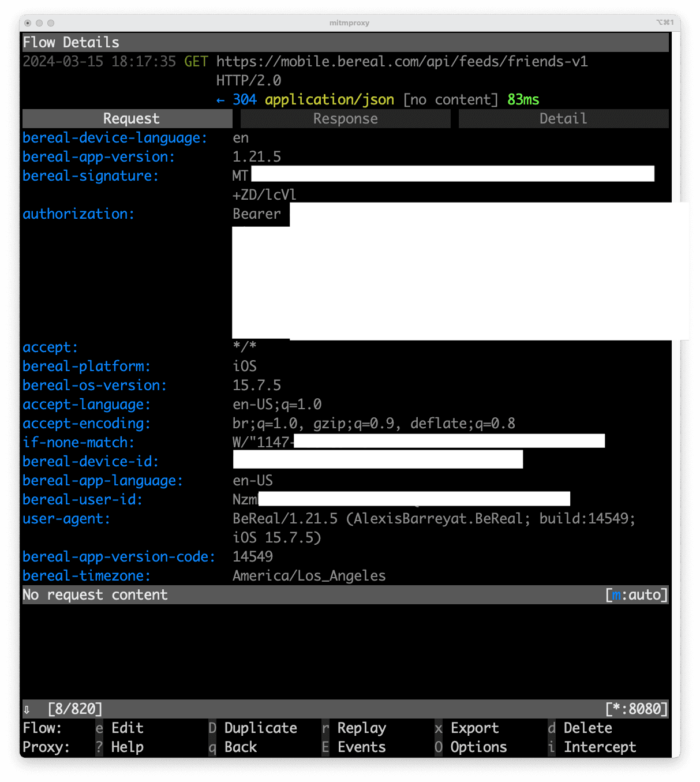Click the Intercept command

(592, 747)
